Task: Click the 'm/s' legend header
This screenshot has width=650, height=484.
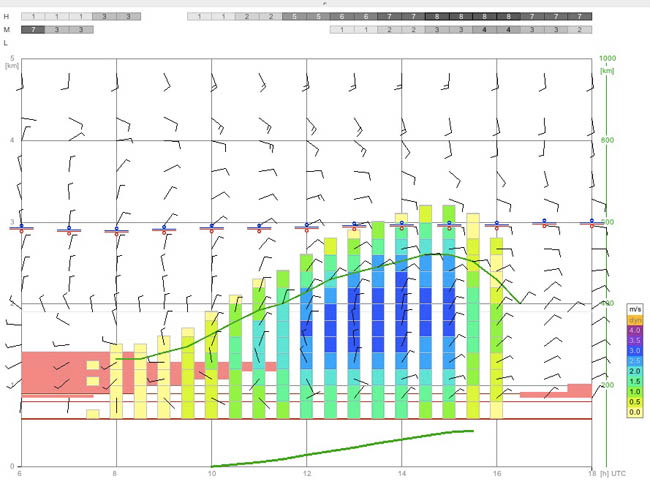Action: [x=635, y=309]
